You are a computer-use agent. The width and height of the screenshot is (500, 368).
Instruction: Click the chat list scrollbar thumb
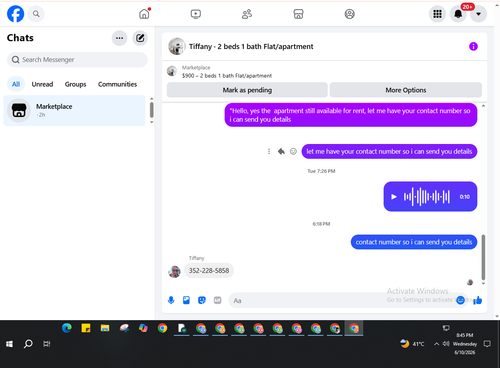[x=152, y=110]
